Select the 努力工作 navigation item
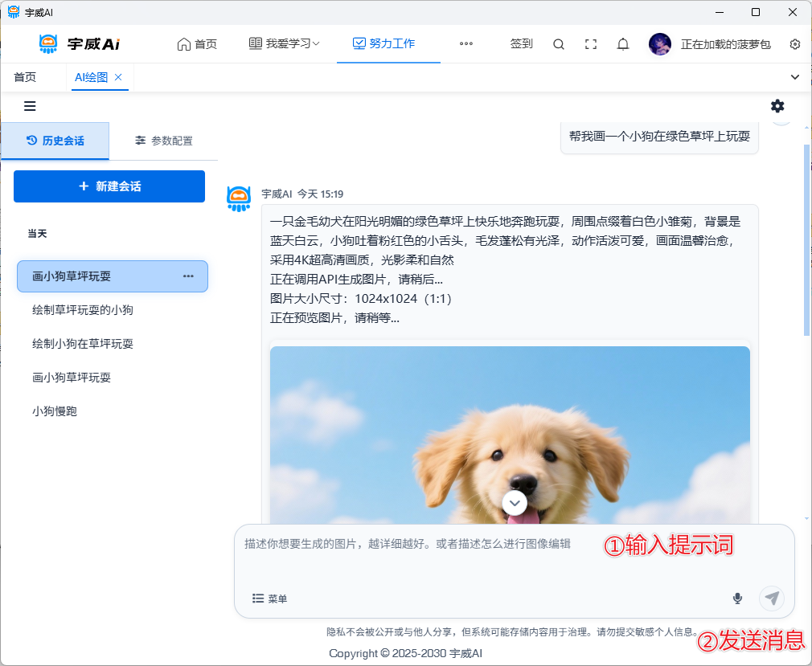This screenshot has height=666, width=812. pos(384,44)
